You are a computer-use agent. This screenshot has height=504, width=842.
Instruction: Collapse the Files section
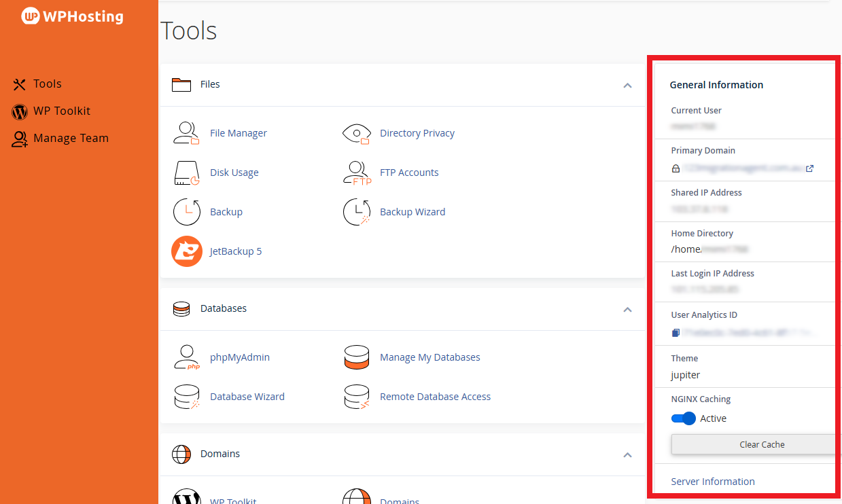coord(627,86)
